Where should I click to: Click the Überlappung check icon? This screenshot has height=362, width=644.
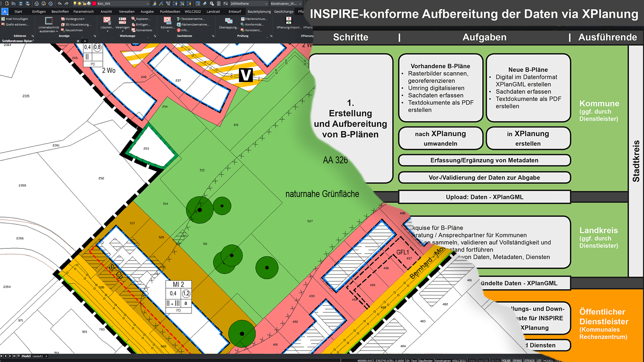tap(228, 21)
